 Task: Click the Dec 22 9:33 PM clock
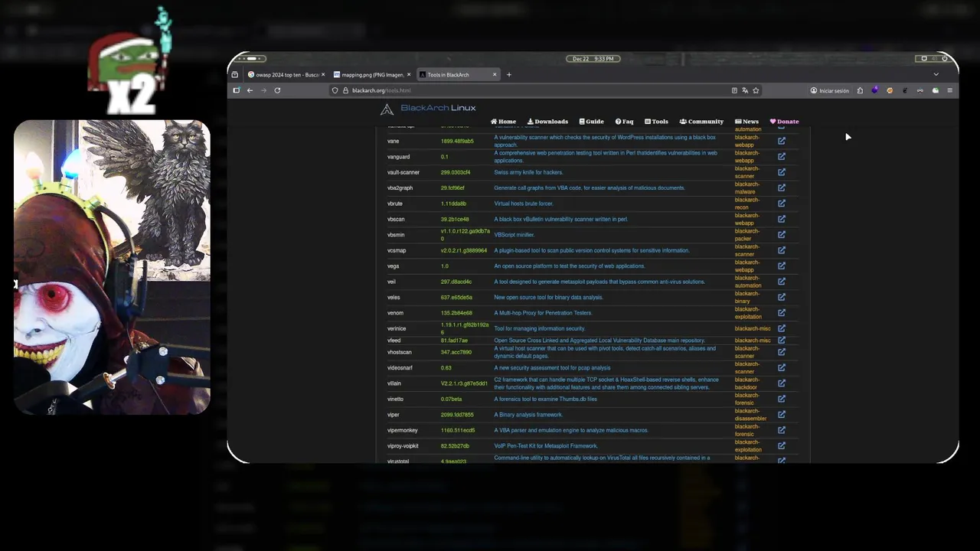(x=593, y=59)
